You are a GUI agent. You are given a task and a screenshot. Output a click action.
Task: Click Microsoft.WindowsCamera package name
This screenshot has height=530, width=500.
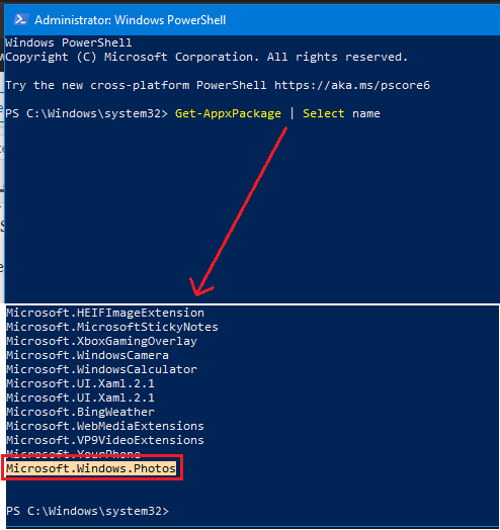pos(87,355)
